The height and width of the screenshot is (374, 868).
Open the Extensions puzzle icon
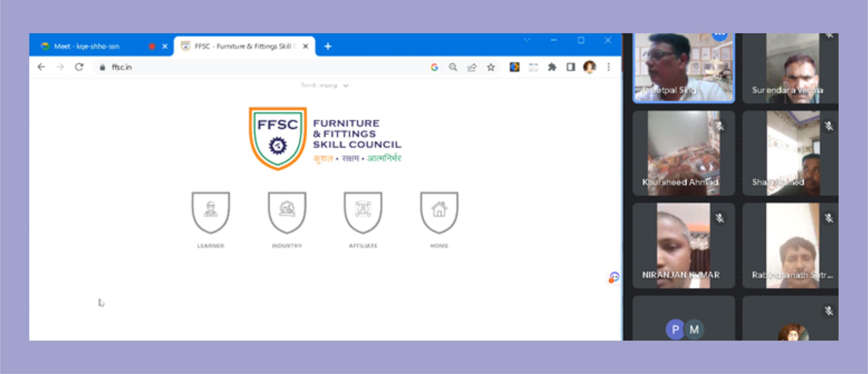click(552, 67)
